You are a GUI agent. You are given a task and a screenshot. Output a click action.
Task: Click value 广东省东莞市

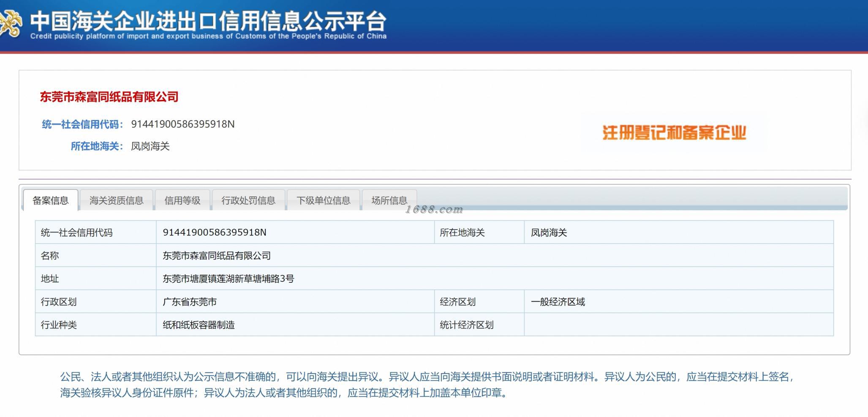[190, 302]
